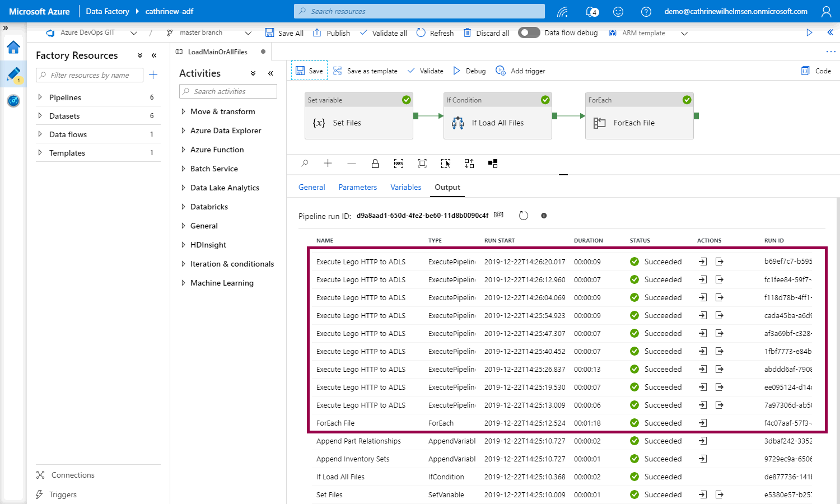
Task: Click the Add trigger button
Action: click(x=521, y=71)
